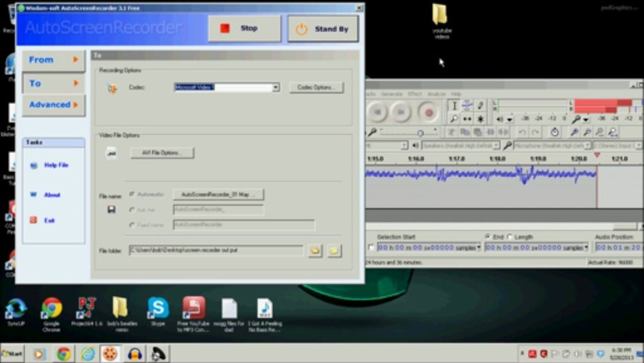
Task: Select the End radio button in Audacity
Action: click(x=487, y=236)
